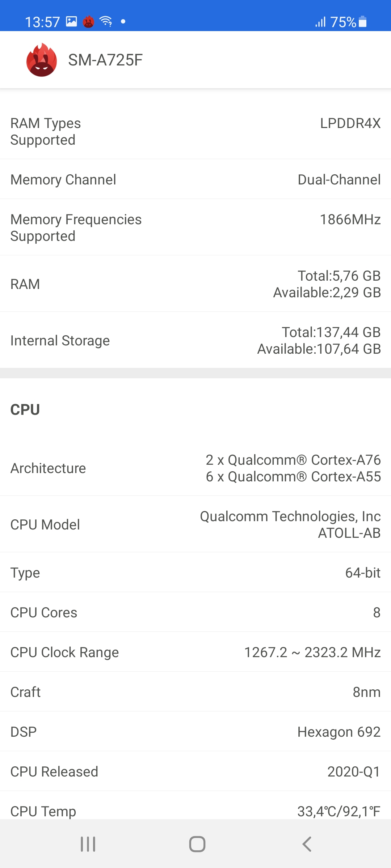Tap the RAM total and available row

pos(195,284)
